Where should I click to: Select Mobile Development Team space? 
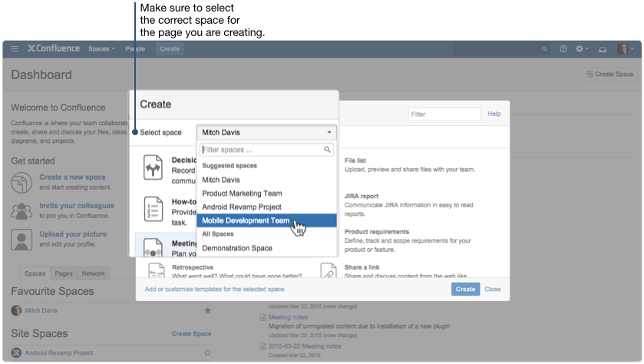coord(266,220)
